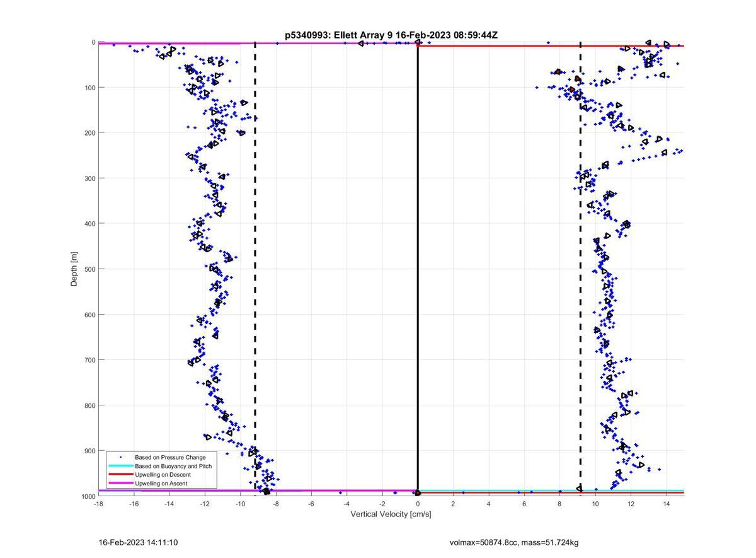Click x-axis tick label '-12'
756x558 pixels.
click(x=205, y=503)
